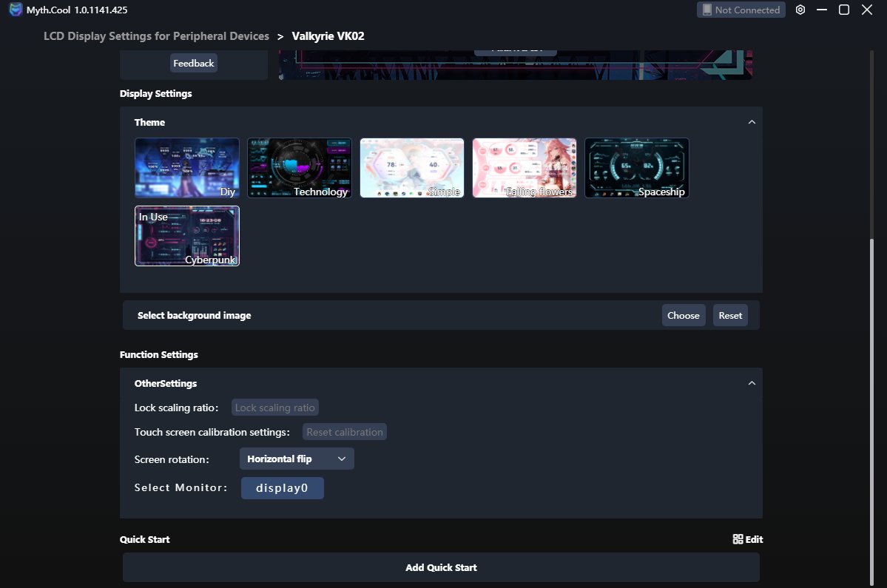
Task: Select the Technology theme thumbnail
Action: 300,168
